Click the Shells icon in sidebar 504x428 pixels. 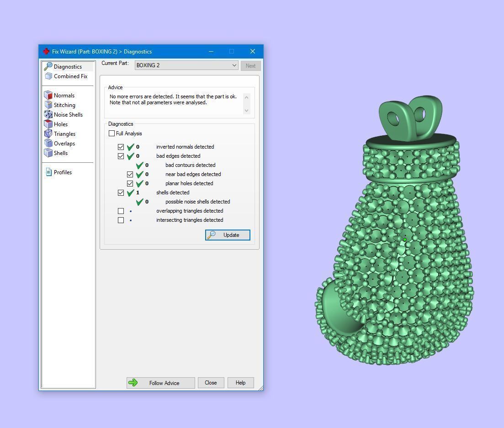(x=48, y=153)
